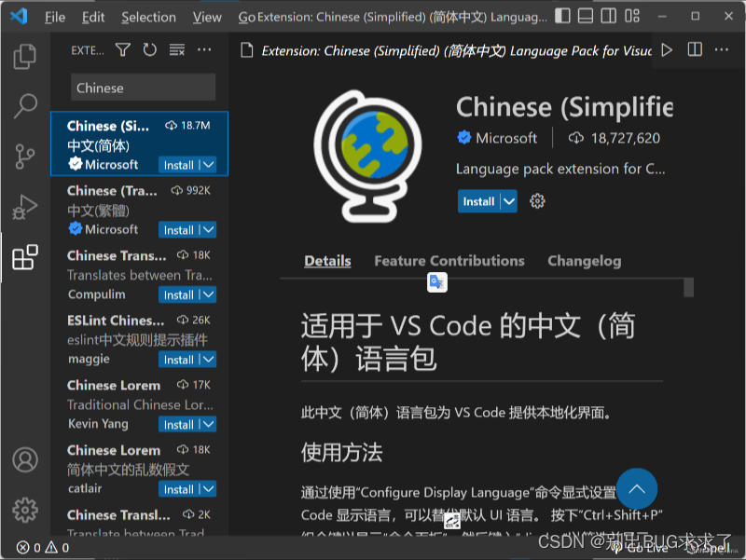Install Chinese (Traditional) language pack
Image resolution: width=746 pixels, height=560 pixels.
tap(178, 230)
